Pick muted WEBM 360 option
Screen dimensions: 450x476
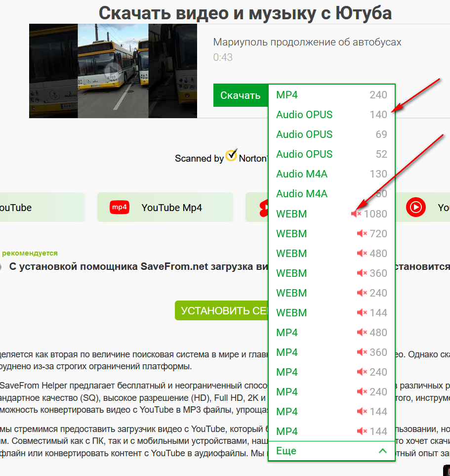[331, 273]
